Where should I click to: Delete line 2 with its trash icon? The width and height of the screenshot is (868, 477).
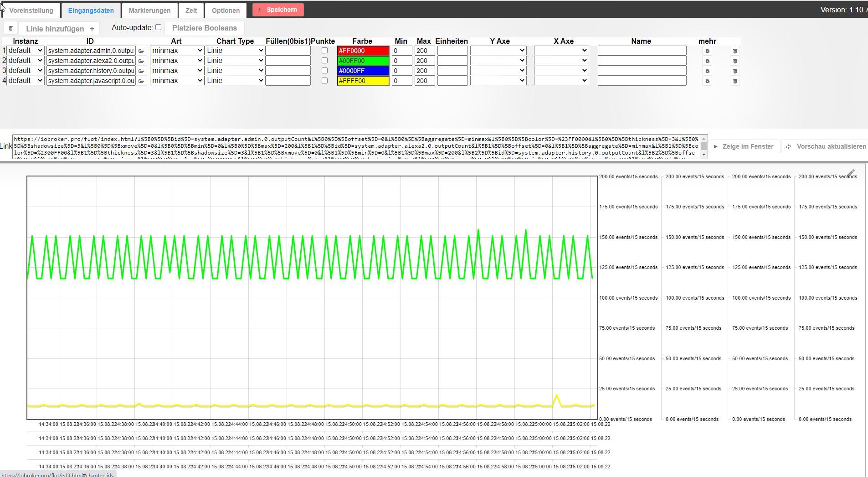coord(734,61)
